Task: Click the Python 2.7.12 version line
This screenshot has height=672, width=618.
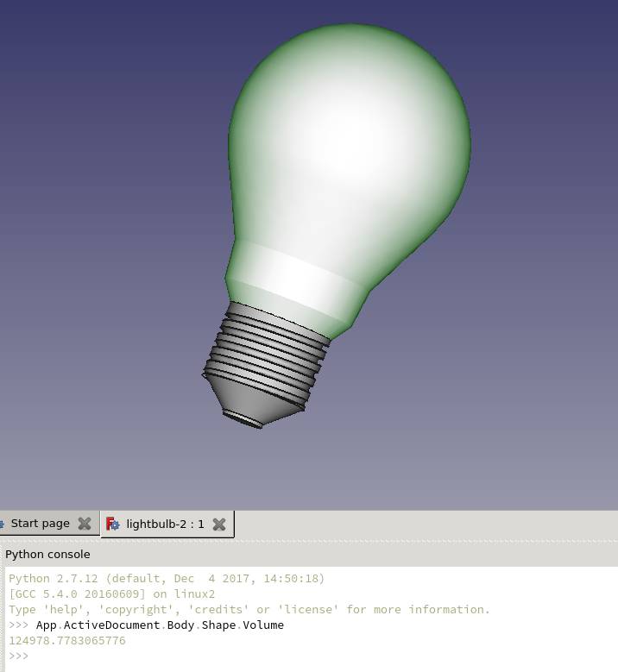Action: (x=167, y=578)
